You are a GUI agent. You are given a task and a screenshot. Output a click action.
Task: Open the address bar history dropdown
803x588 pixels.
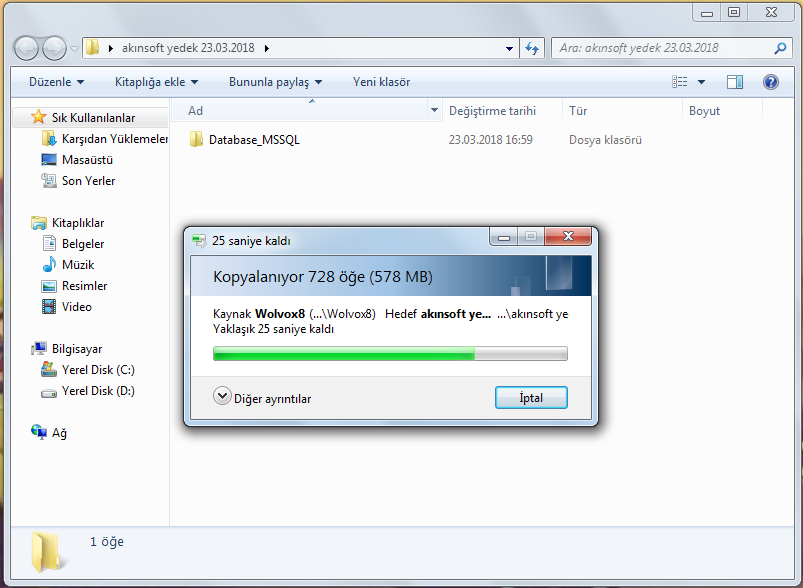(x=509, y=49)
